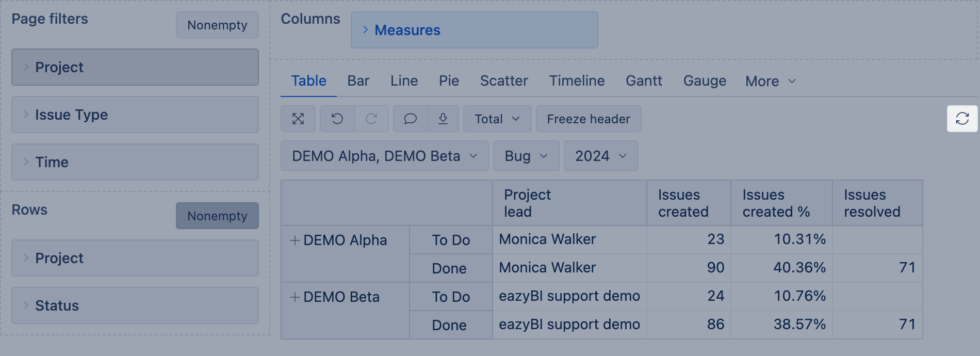Toggle Nonempty for Rows

[x=217, y=216]
